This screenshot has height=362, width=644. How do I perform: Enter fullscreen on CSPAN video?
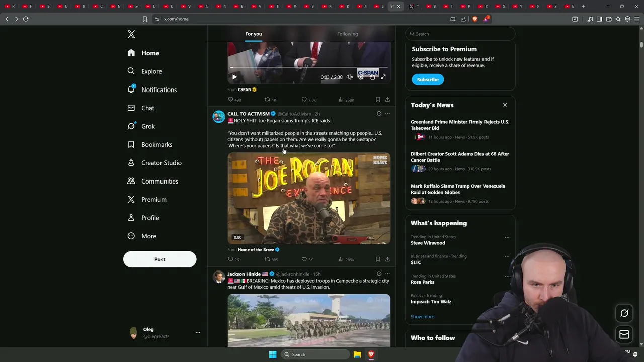(383, 77)
